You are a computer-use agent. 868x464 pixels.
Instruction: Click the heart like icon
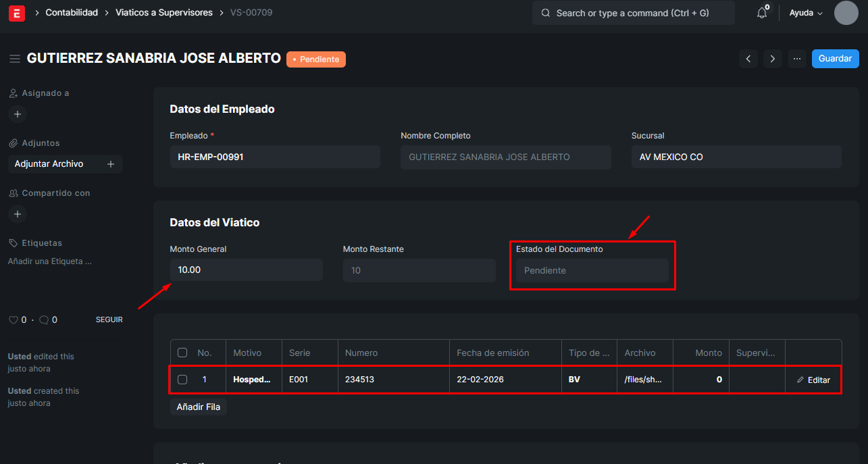(13, 319)
